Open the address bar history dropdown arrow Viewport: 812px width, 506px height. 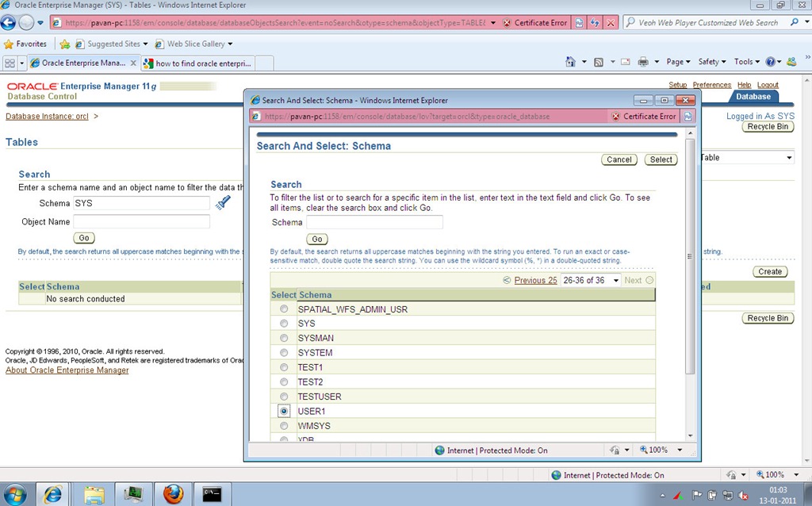pos(493,23)
